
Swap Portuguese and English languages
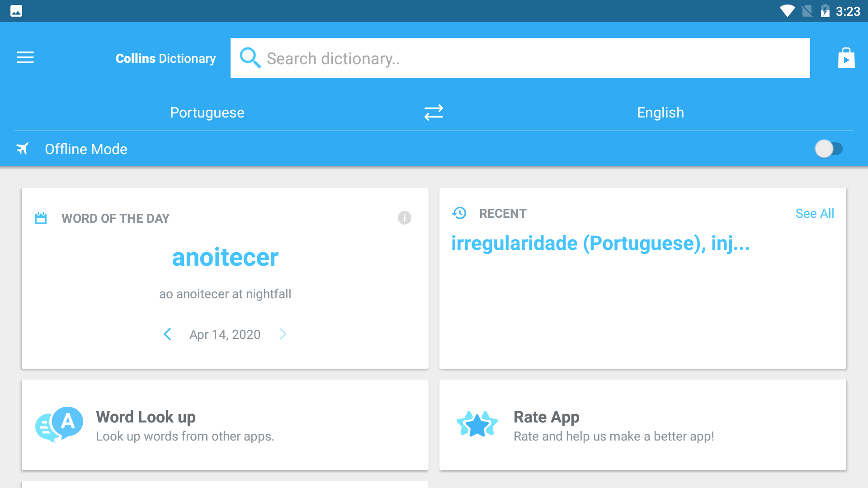[434, 113]
